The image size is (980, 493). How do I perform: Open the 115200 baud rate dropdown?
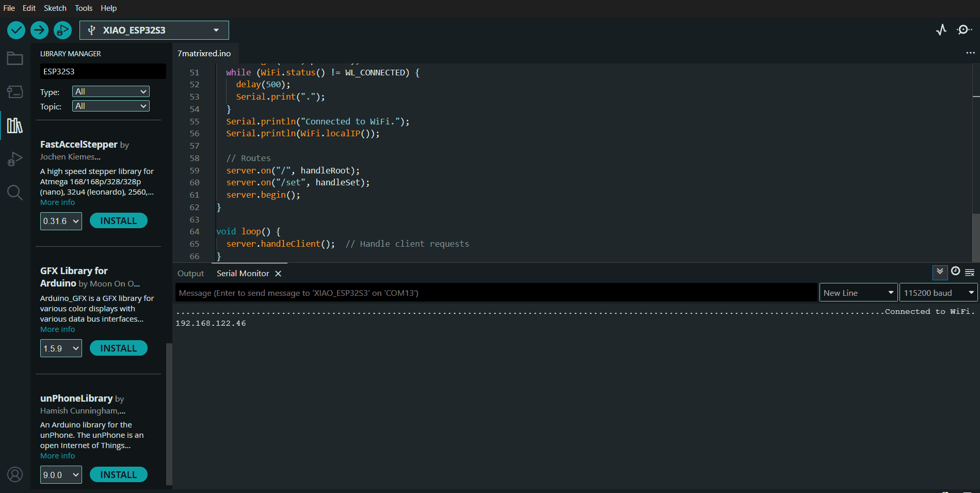click(x=939, y=293)
